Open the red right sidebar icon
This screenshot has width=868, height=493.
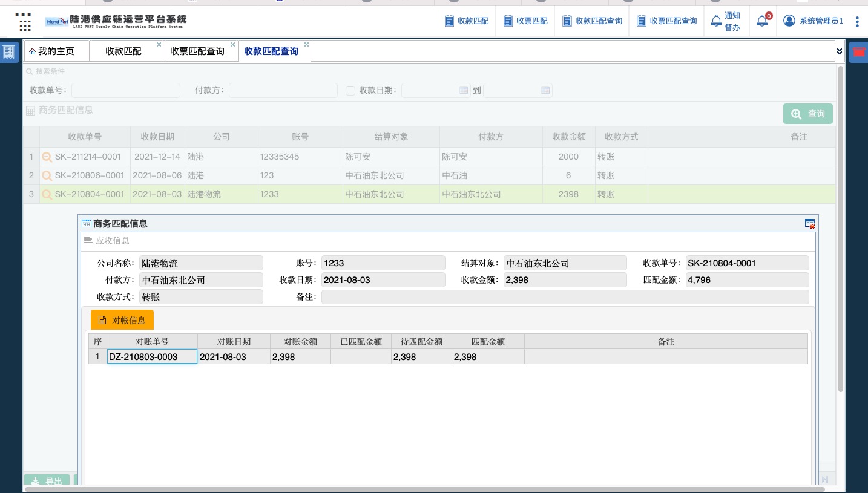pyautogui.click(x=858, y=52)
